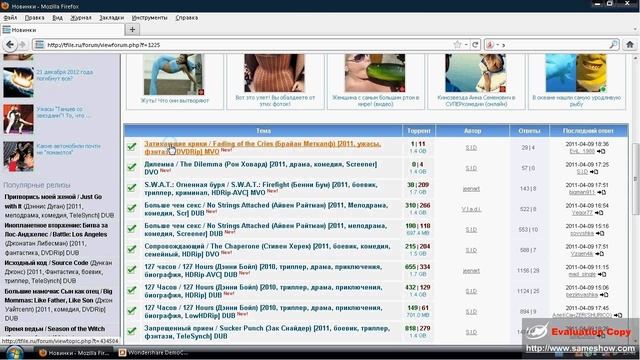This screenshot has width=640, height=360.
Task: Open the Chaperone HDRip DVO topic
Action: tap(267, 250)
